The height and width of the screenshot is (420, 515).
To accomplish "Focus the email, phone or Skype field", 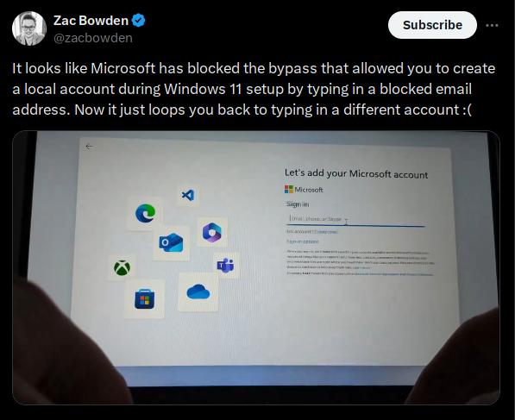I will point(355,219).
